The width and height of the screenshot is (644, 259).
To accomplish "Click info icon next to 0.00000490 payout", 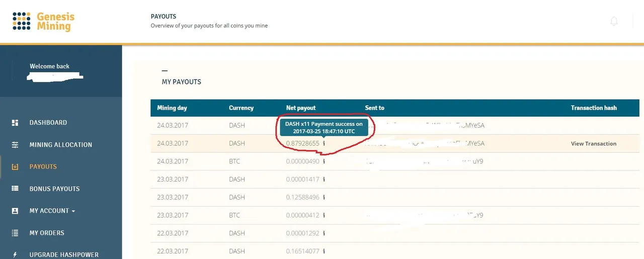I will pyautogui.click(x=324, y=161).
